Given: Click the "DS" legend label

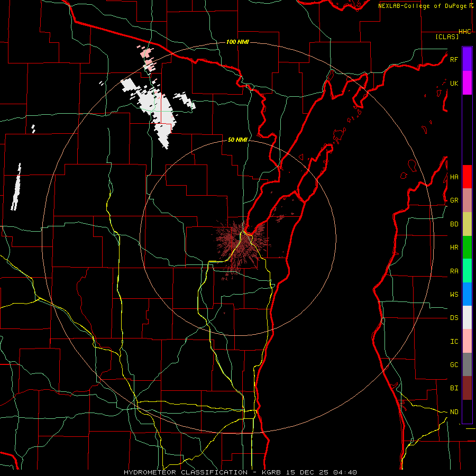Looking at the screenshot, I should (x=454, y=318).
